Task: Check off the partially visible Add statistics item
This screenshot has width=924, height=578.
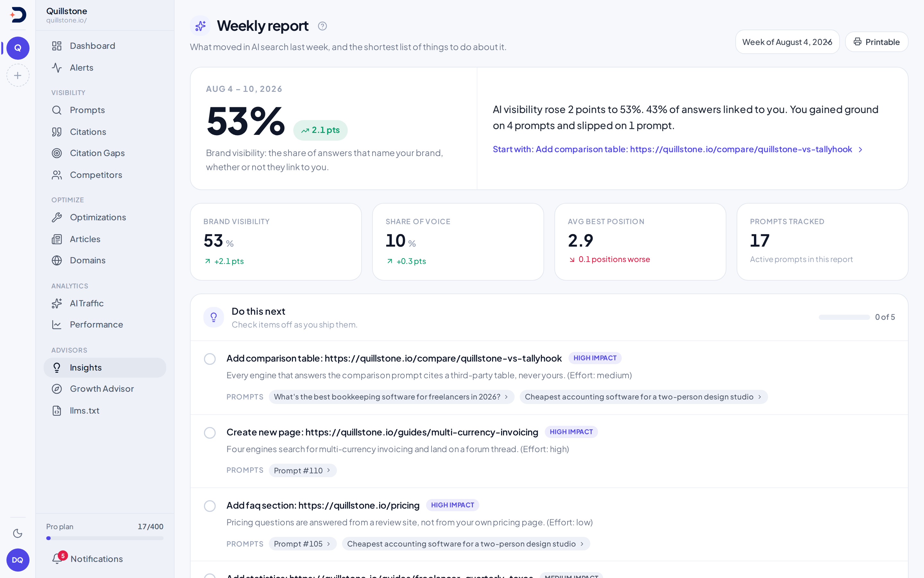Action: click(x=210, y=576)
